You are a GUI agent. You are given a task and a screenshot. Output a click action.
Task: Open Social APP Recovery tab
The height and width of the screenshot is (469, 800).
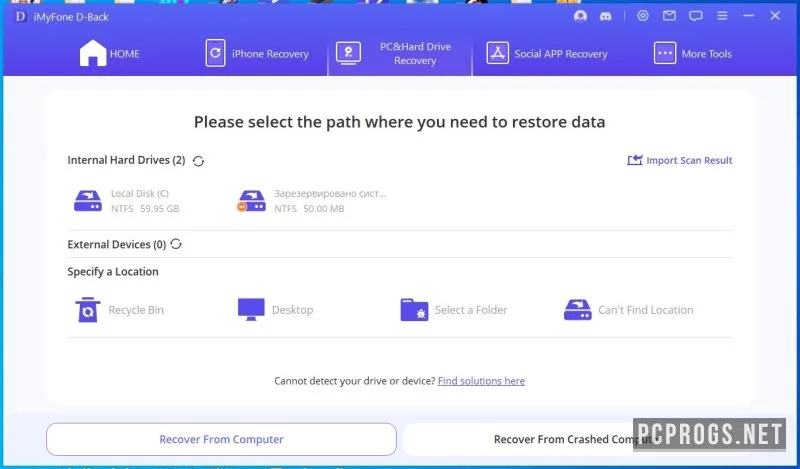point(546,53)
